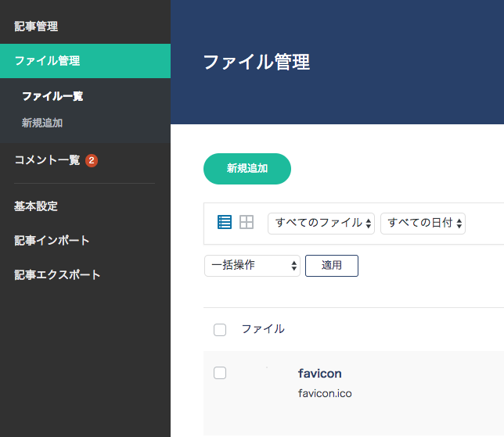This screenshot has height=437, width=504.
Task: Click the comment count badge showing 2
Action: (92, 160)
